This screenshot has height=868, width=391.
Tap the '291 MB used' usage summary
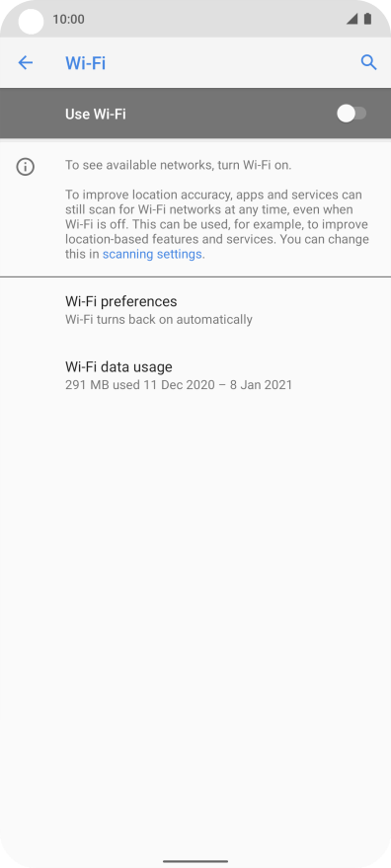179,385
